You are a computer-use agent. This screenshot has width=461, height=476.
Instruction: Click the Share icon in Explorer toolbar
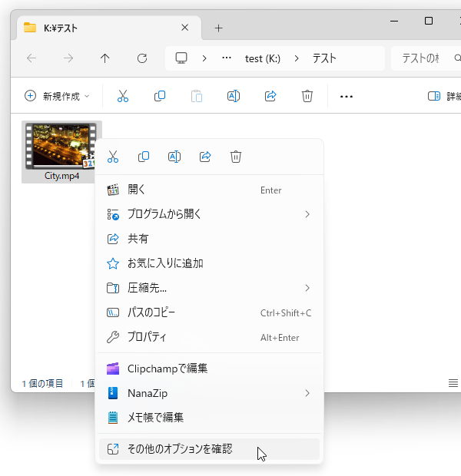click(270, 96)
